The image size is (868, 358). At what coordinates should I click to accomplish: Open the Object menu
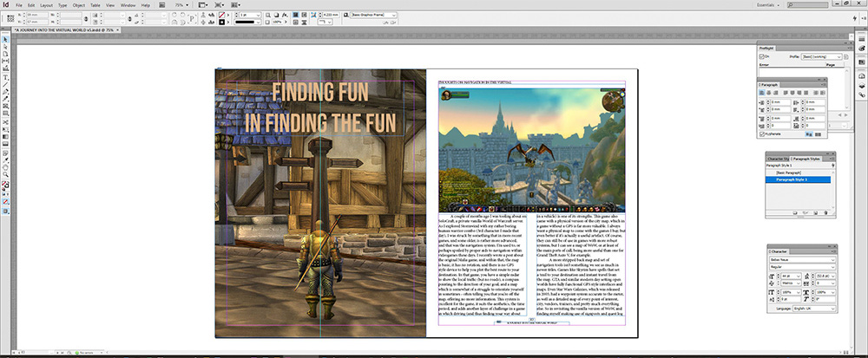[79, 5]
